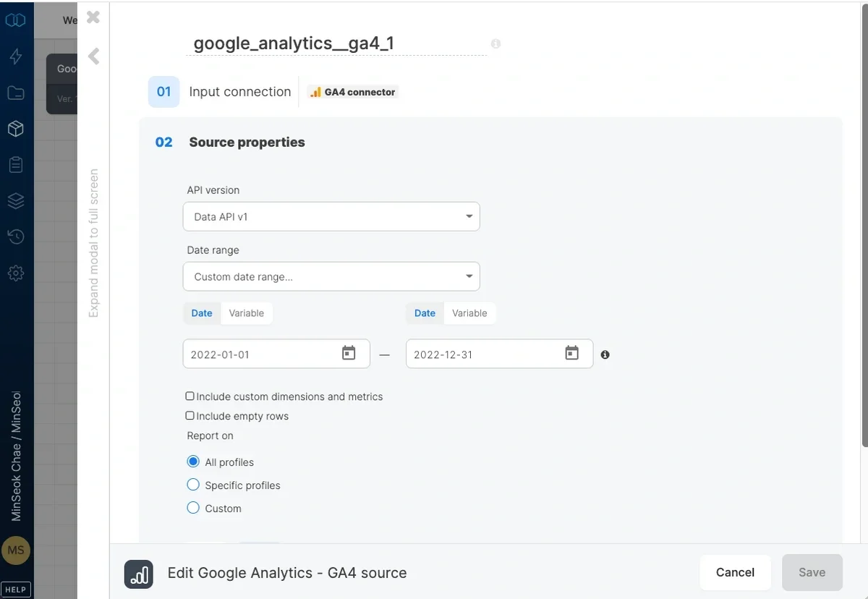Click the clipboard icon in the left sidebar
Screen dimensions: 868x599
[x=15, y=164]
